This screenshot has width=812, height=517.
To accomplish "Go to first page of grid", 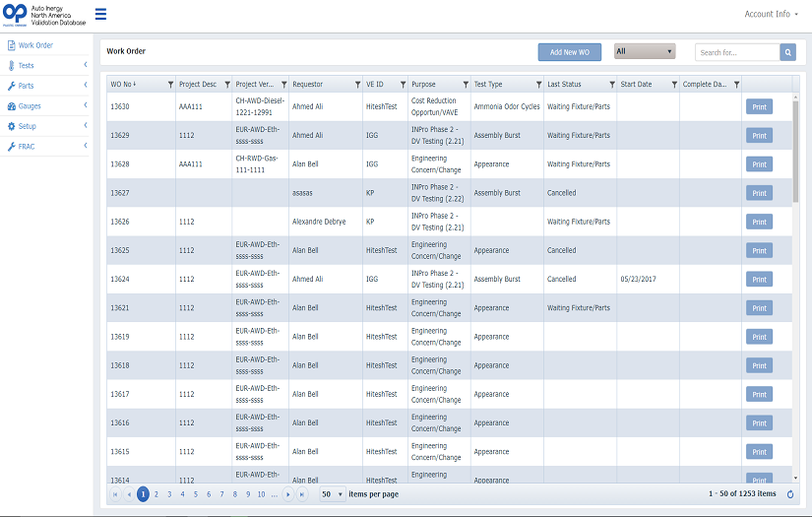I will tap(115, 494).
